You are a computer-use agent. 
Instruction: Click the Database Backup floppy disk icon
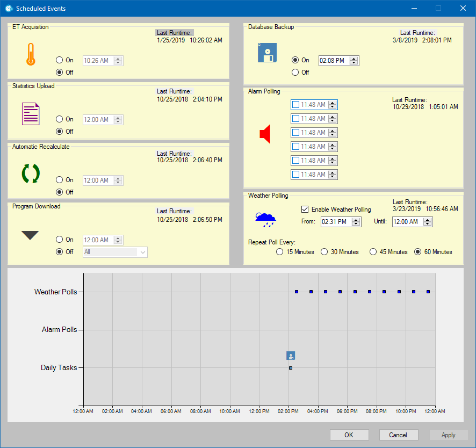pos(267,53)
